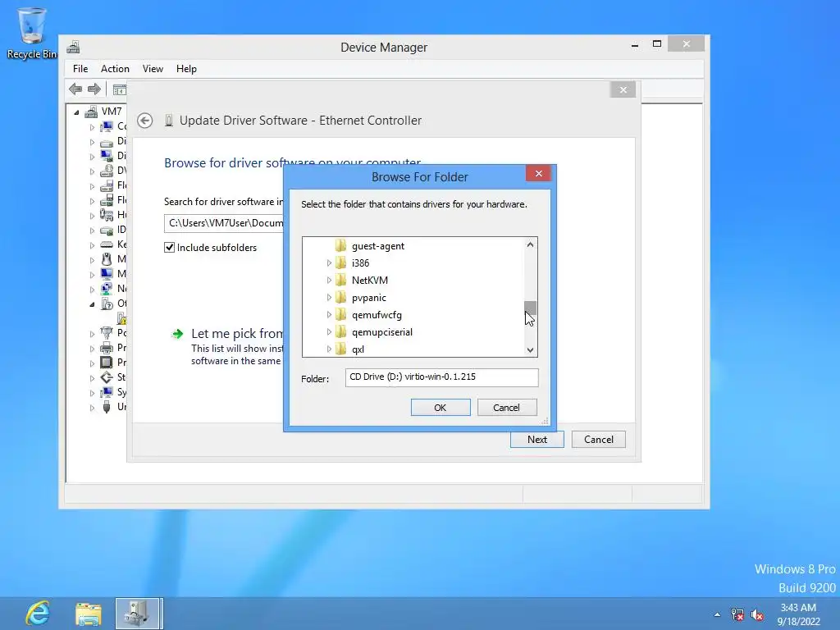
Task: Click the keyboard device icon in Device Manager tree
Action: click(x=107, y=244)
